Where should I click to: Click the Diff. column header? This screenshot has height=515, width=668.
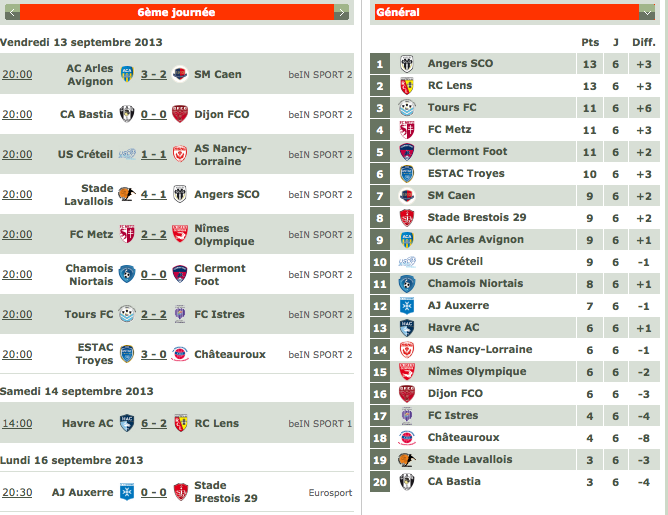[644, 42]
